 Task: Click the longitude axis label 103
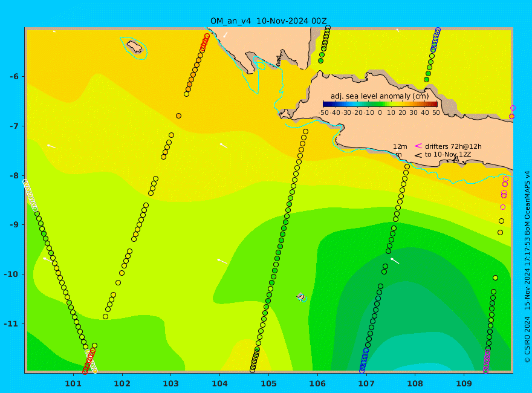pos(170,384)
